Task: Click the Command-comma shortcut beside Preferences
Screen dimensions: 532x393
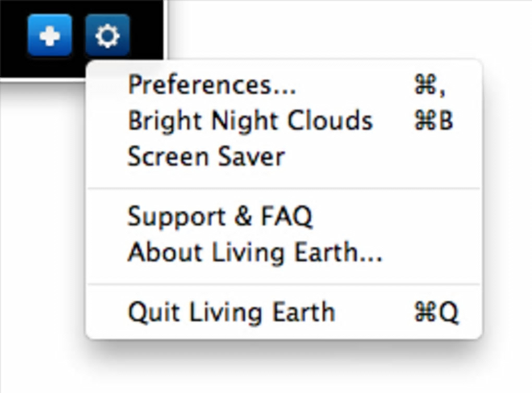Action: coord(430,86)
